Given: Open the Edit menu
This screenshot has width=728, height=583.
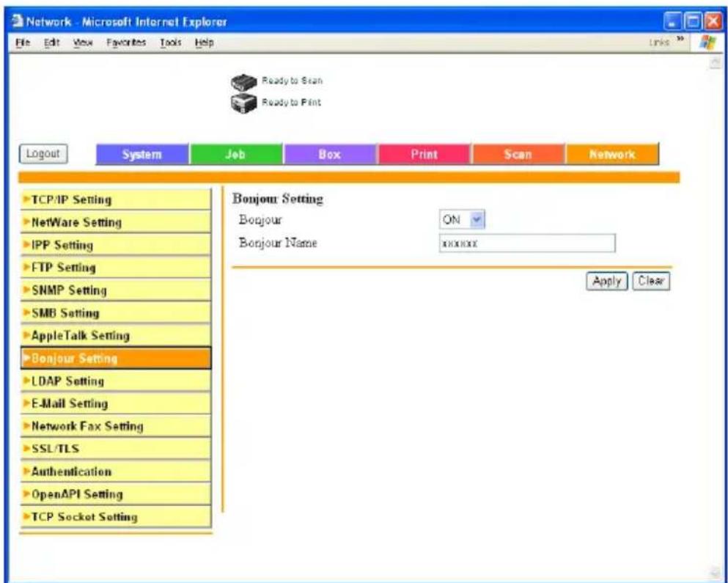Looking at the screenshot, I should pos(51,43).
